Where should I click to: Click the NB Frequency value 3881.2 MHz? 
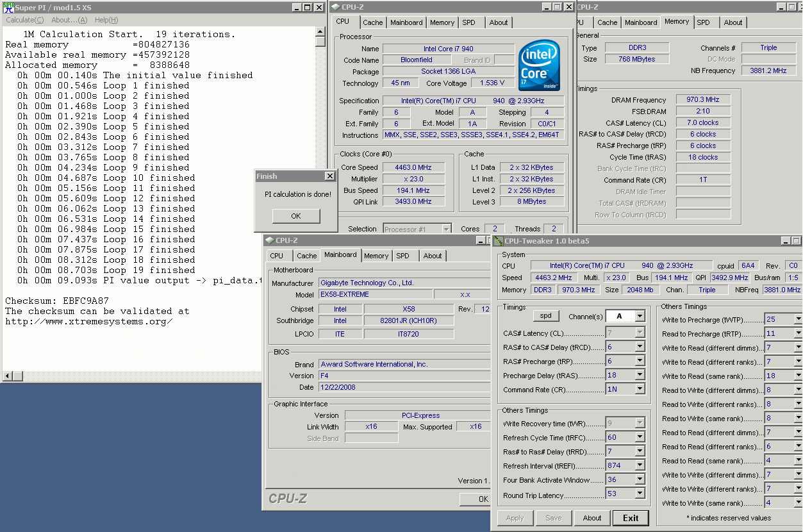769,71
